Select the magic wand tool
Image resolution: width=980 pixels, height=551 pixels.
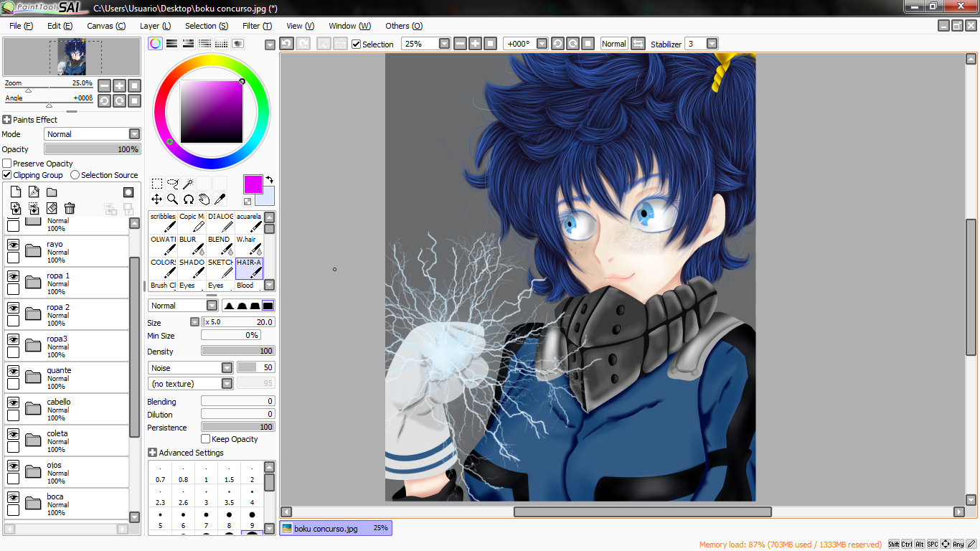(x=188, y=184)
